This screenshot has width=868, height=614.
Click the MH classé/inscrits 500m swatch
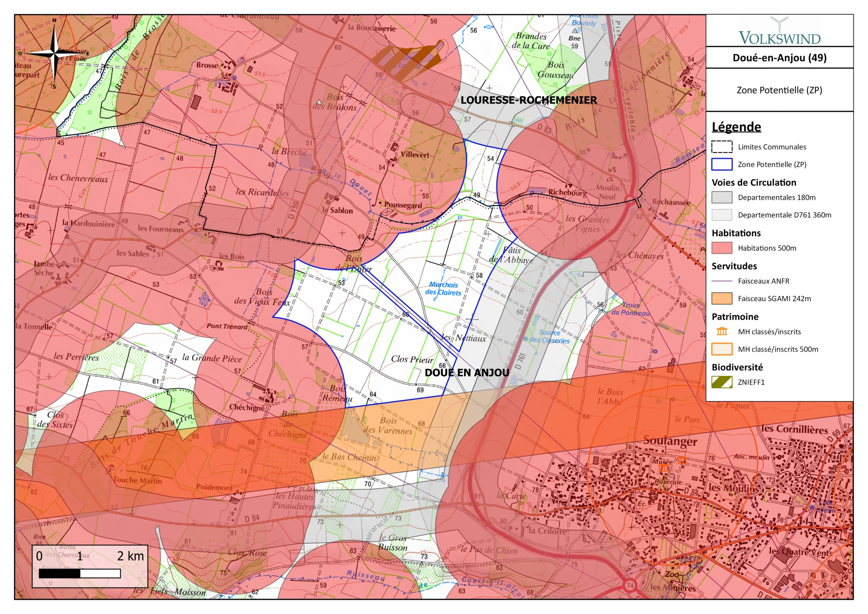point(722,349)
